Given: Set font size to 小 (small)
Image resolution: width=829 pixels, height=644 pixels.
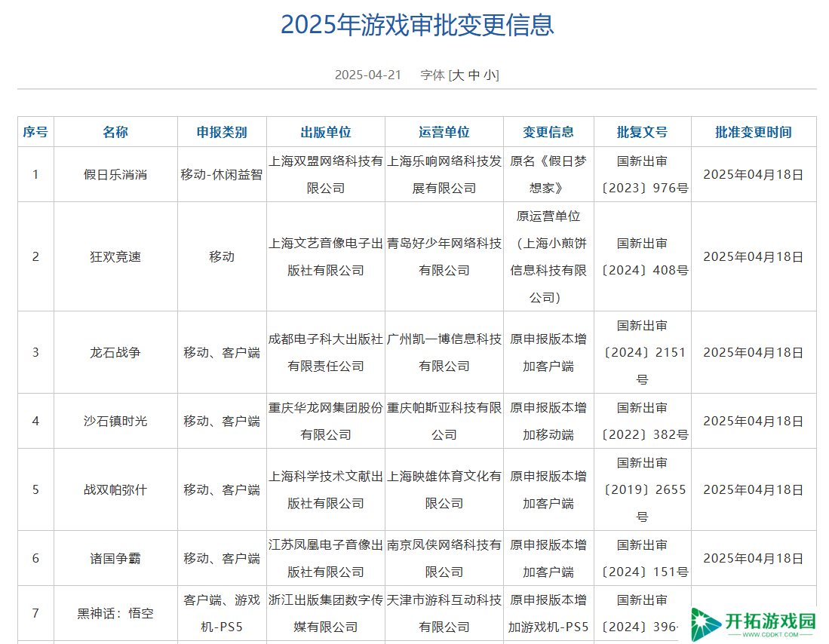Looking at the screenshot, I should [x=490, y=75].
